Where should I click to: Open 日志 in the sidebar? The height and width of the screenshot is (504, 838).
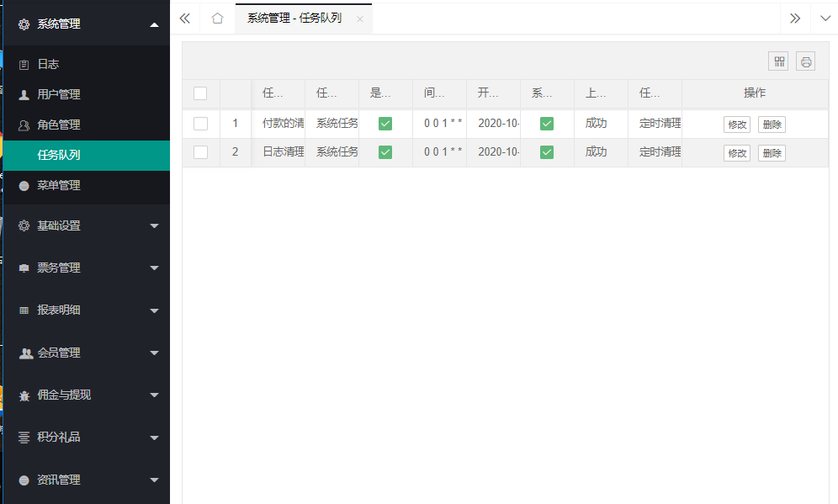(48, 64)
